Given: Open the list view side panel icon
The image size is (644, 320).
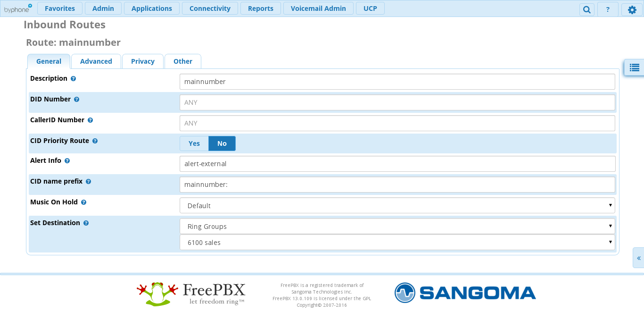Looking at the screenshot, I should click(635, 67).
